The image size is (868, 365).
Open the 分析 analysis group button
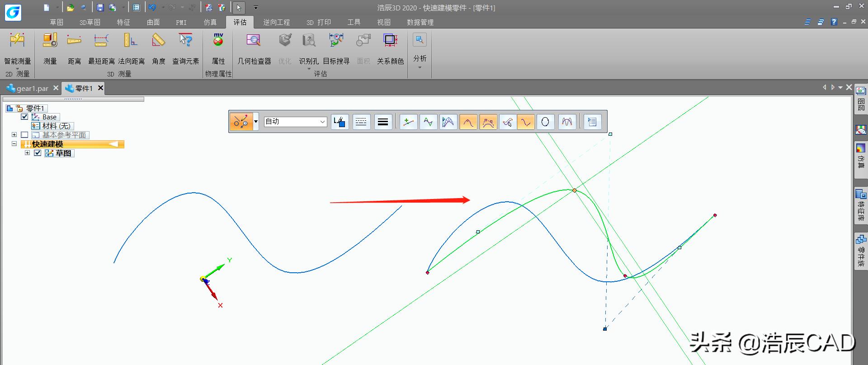click(420, 51)
